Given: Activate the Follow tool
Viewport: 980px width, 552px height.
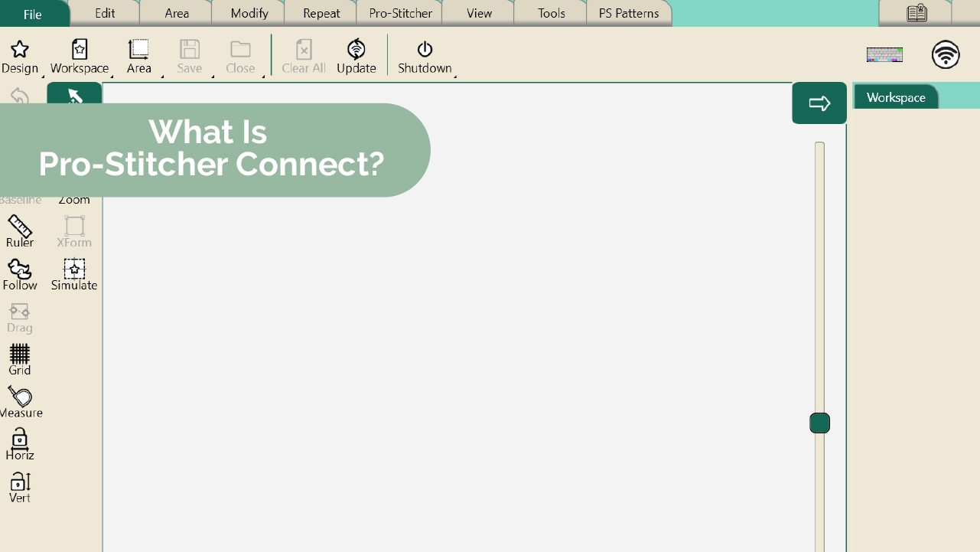Looking at the screenshot, I should (x=19, y=269).
